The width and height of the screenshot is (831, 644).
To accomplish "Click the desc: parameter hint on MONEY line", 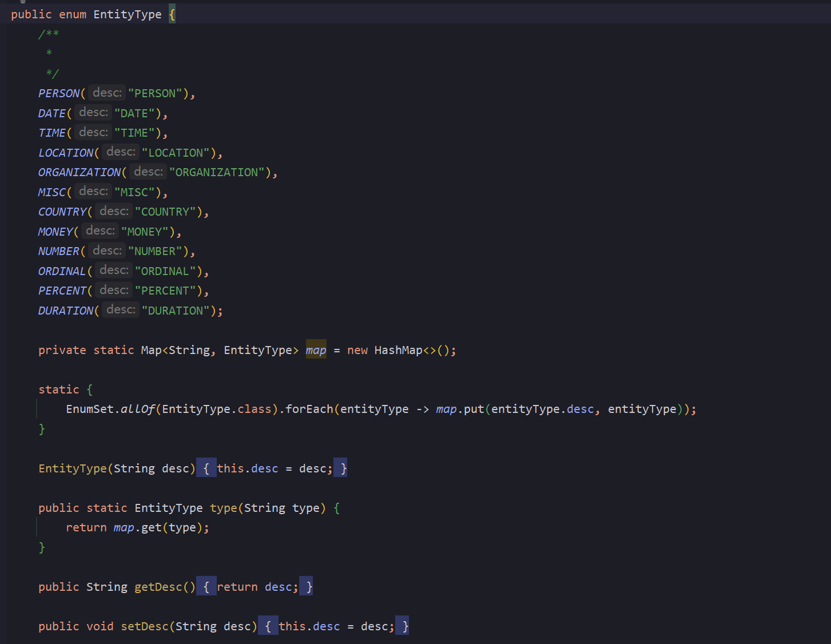I will [x=100, y=231].
